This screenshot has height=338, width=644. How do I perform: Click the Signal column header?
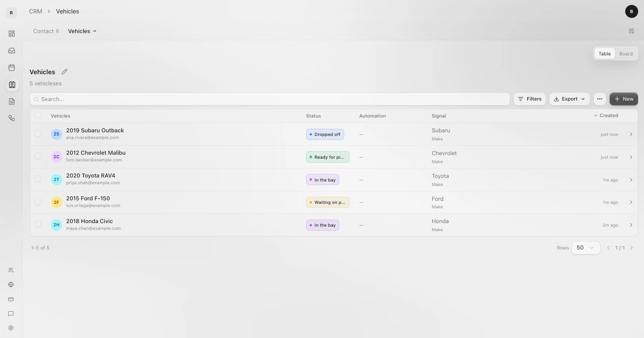tap(439, 116)
